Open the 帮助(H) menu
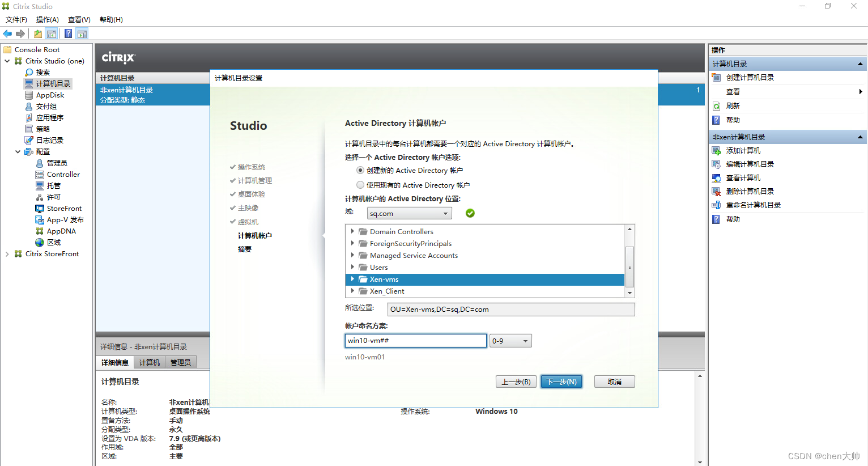 point(111,20)
